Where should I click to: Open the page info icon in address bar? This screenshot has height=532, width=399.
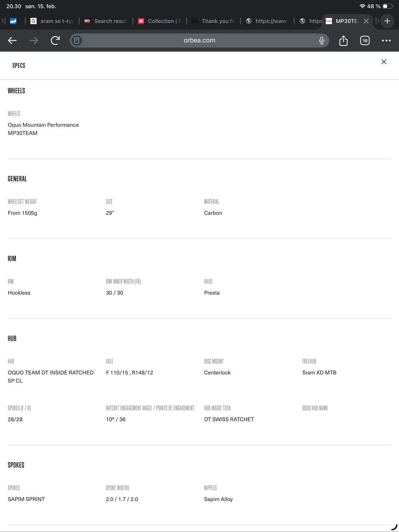[x=76, y=40]
